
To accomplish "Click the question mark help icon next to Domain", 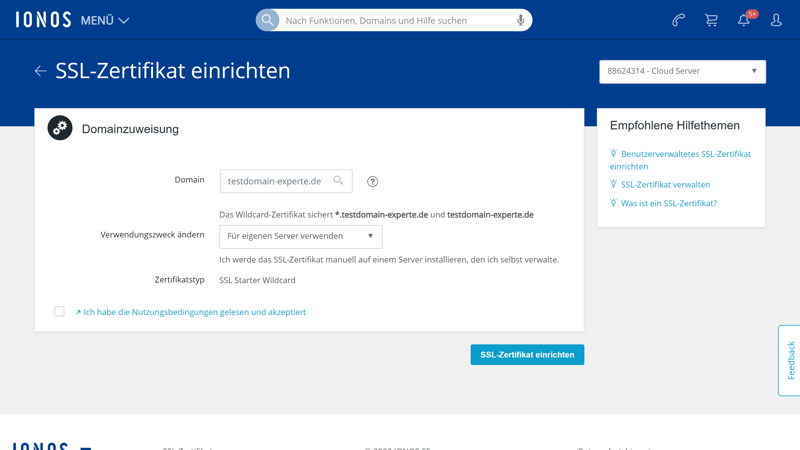I will tap(372, 182).
